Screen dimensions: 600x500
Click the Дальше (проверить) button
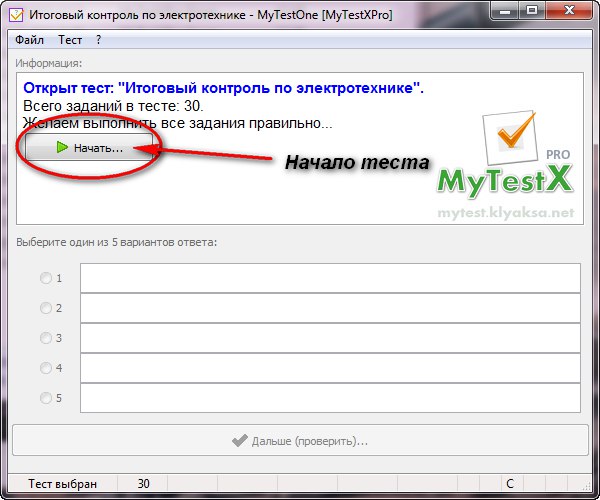(x=300, y=440)
